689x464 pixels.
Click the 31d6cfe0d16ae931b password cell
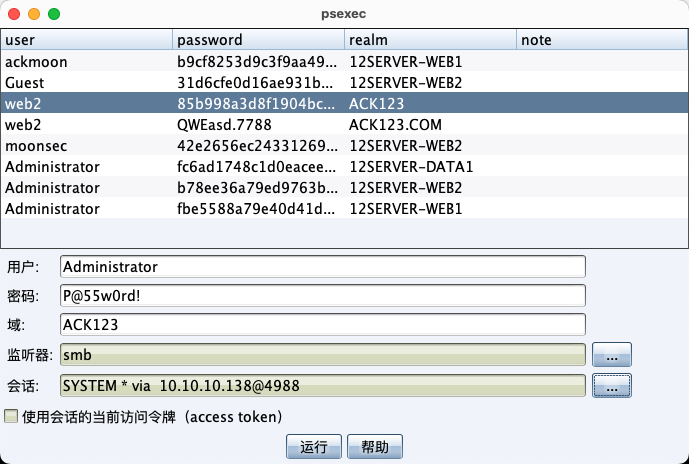point(257,83)
